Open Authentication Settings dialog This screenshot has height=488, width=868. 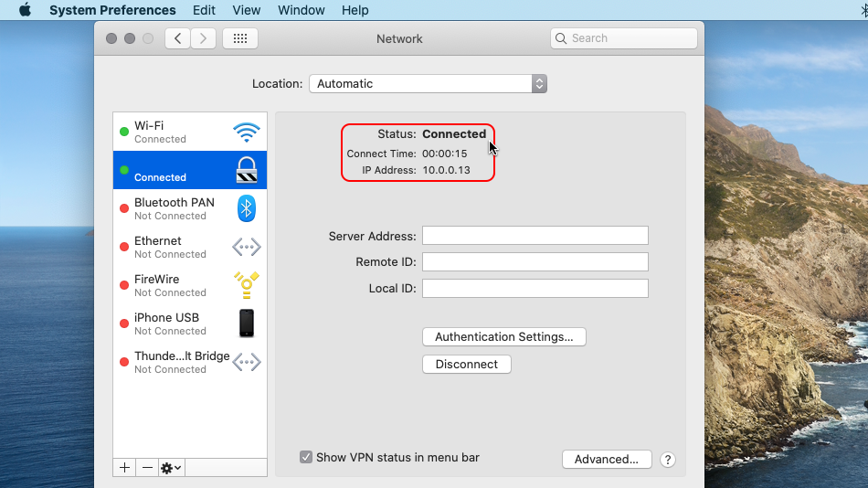click(x=503, y=336)
